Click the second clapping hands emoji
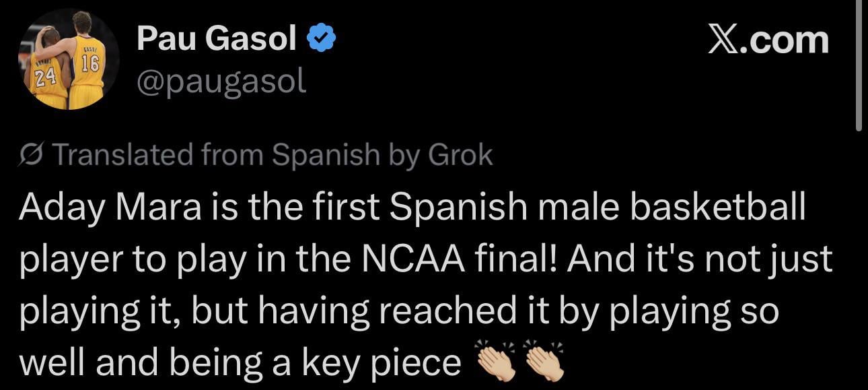The image size is (868, 390). tap(543, 362)
